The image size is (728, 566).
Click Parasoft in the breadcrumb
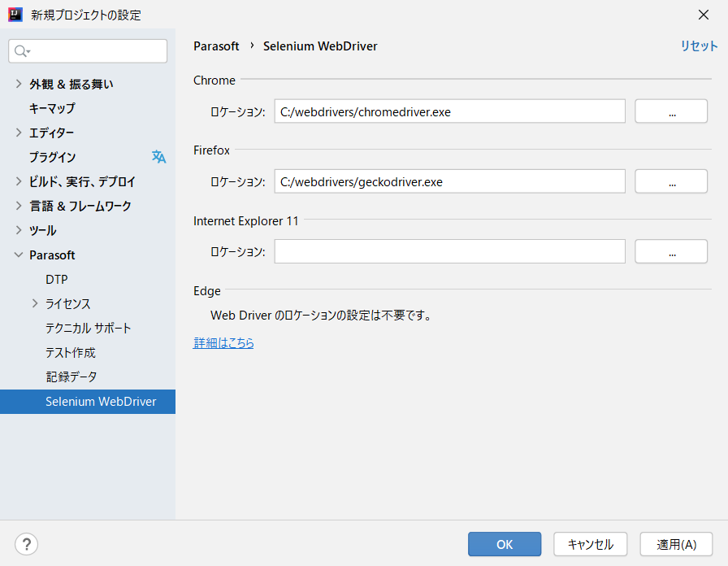[x=216, y=46]
